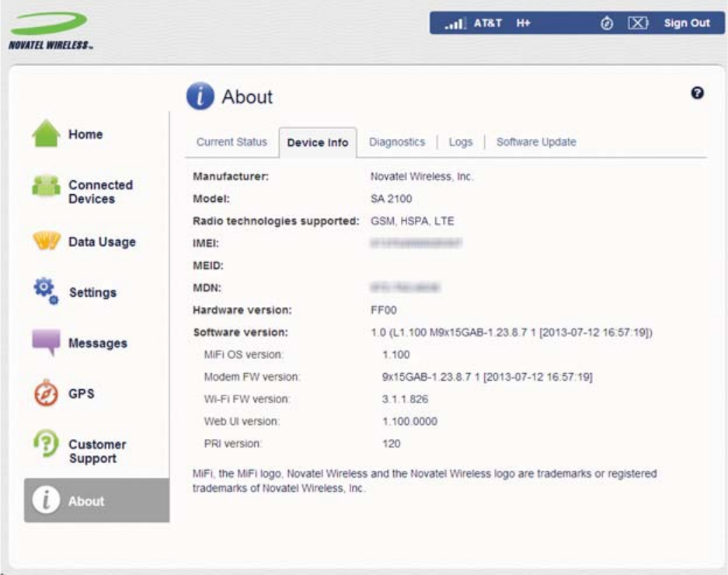Click the blurred IMEI value
The width and height of the screenshot is (728, 575).
pyautogui.click(x=416, y=243)
